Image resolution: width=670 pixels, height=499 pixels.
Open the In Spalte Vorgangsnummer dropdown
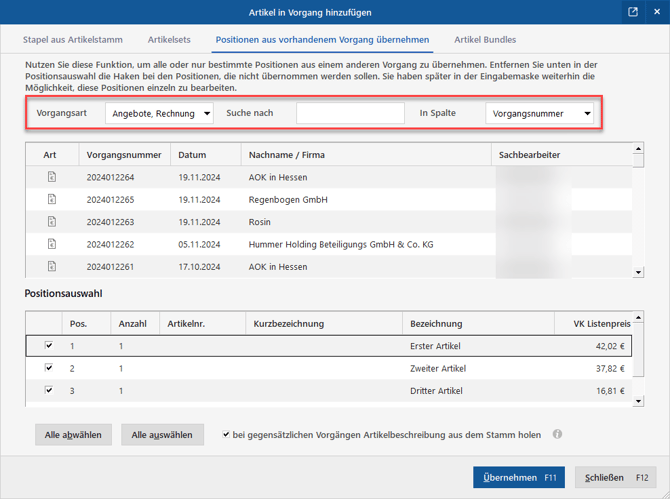click(539, 113)
